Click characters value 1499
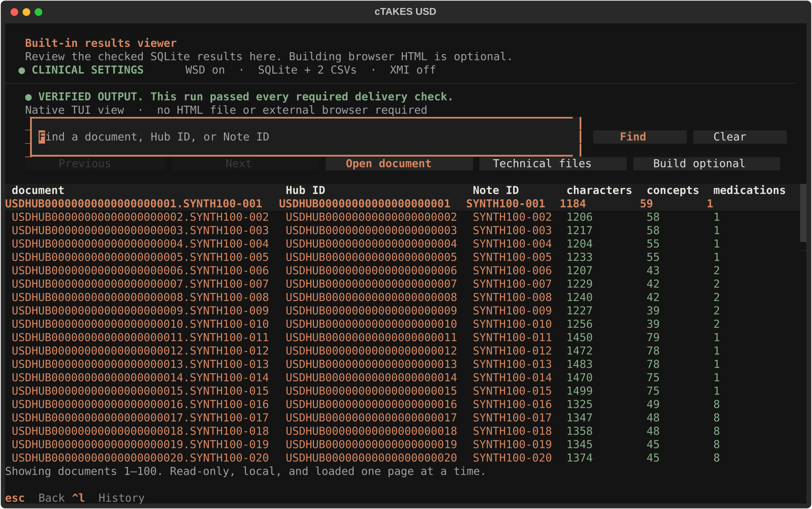Screen dimensions: 812x509 [x=580, y=391]
